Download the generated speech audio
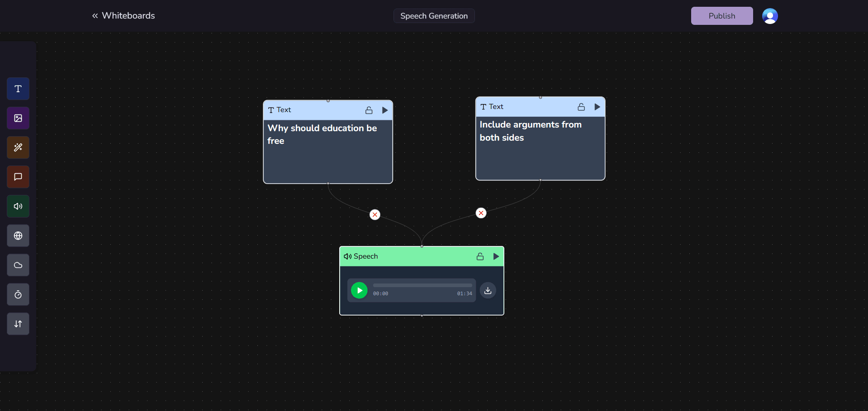 tap(488, 290)
